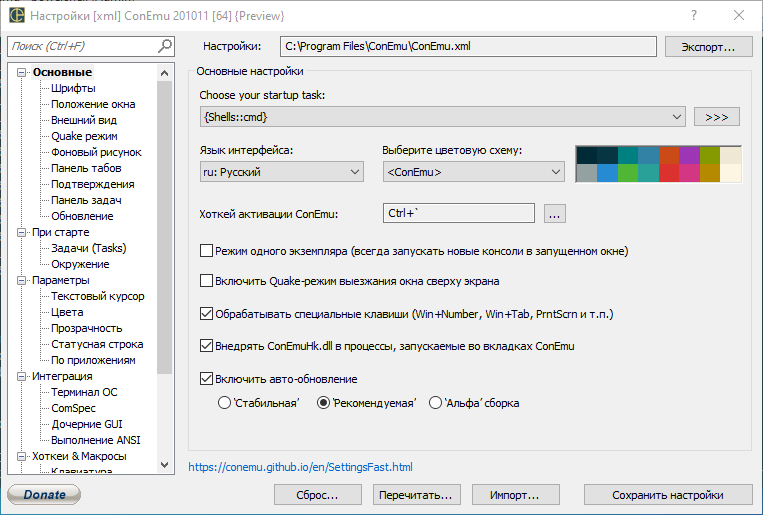Open the color scheme <ConEmu> dropdown
The width and height of the screenshot is (763, 515).
coord(473,172)
